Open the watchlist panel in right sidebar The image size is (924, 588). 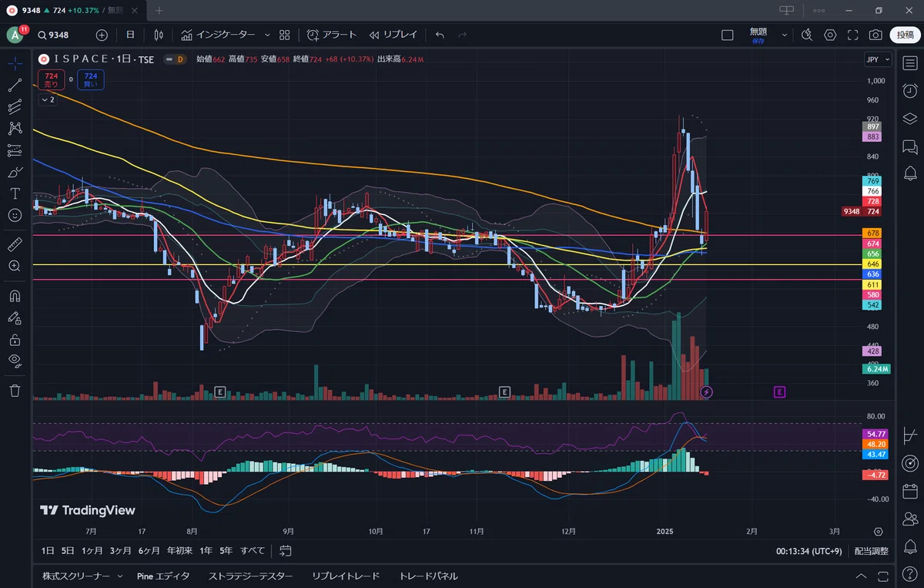[909, 63]
